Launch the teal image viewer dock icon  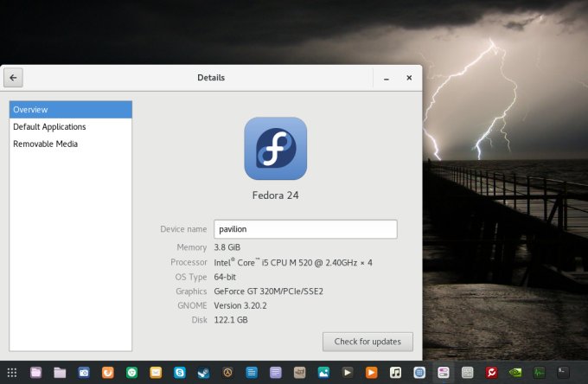click(323, 373)
